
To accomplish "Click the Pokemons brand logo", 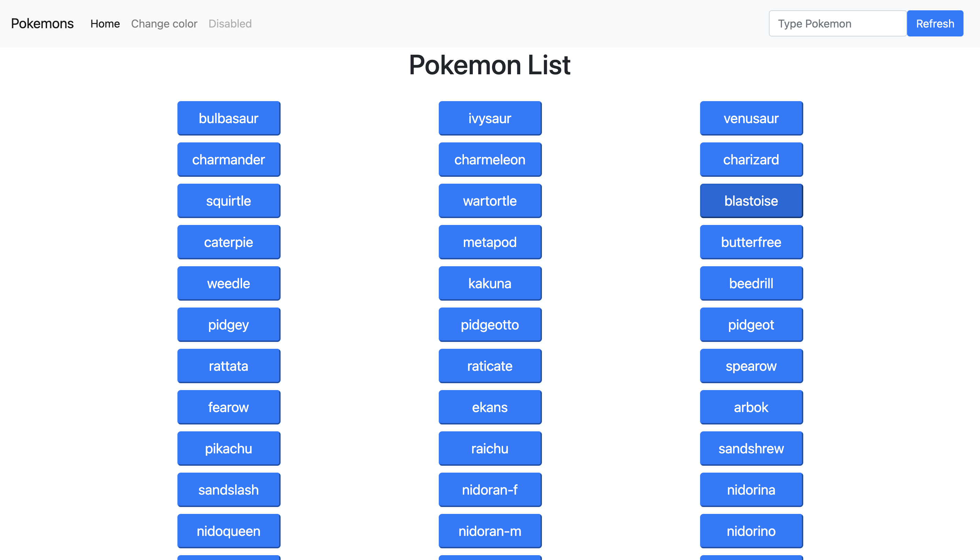I will (x=42, y=23).
